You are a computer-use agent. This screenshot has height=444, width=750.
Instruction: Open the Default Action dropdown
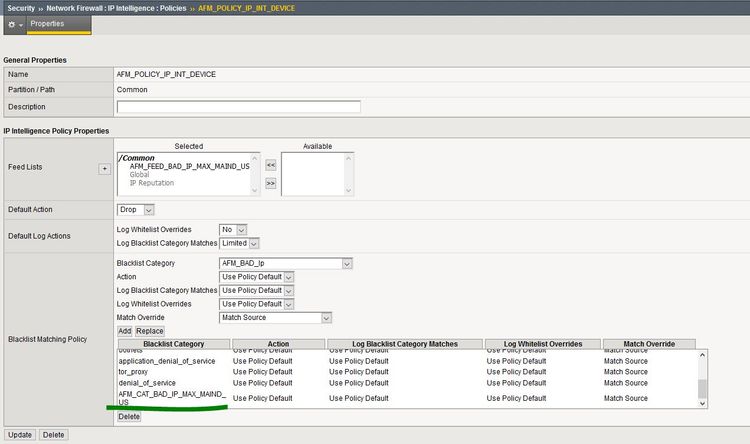tap(136, 210)
